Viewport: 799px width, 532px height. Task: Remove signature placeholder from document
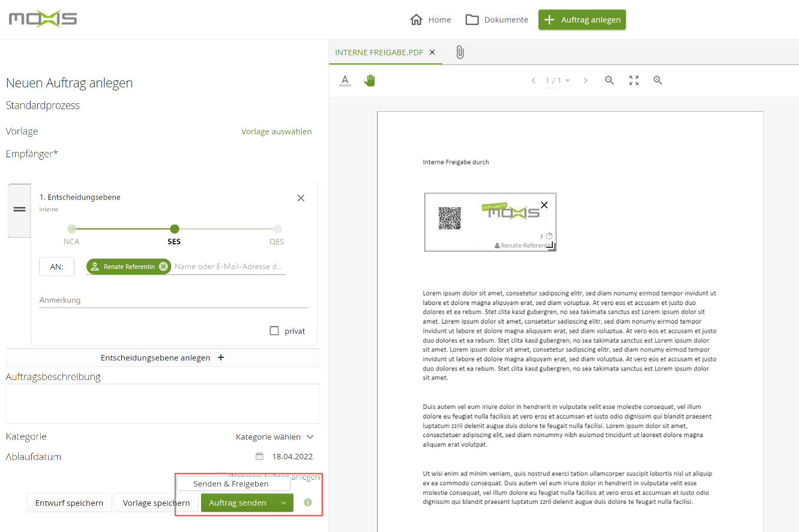(544, 205)
